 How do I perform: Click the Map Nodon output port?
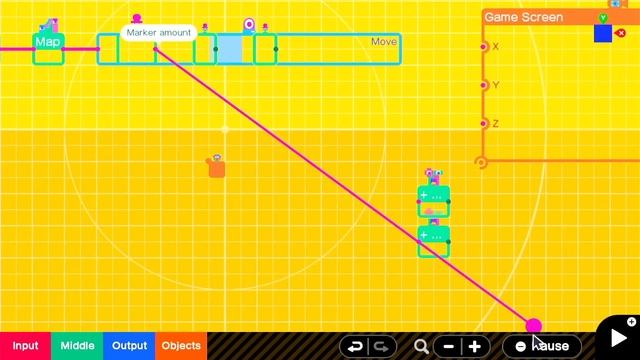pos(63,49)
